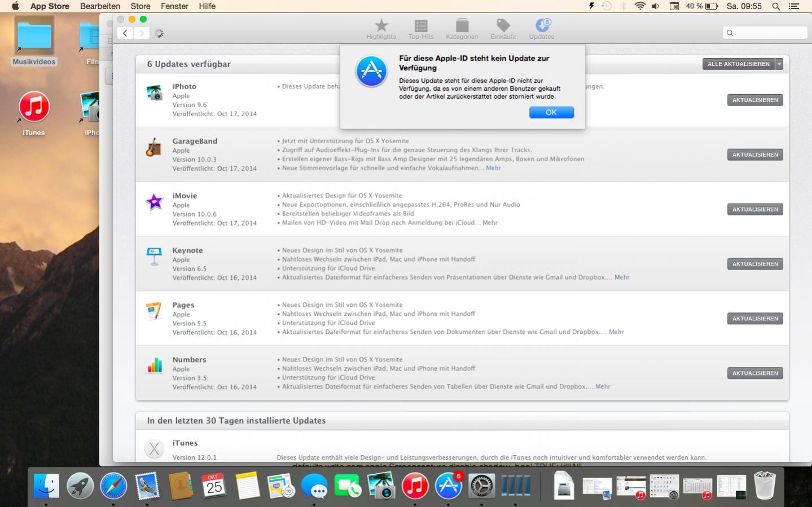This screenshot has height=507, width=812.
Task: Click the GarageBand guitar icon
Action: (x=154, y=147)
